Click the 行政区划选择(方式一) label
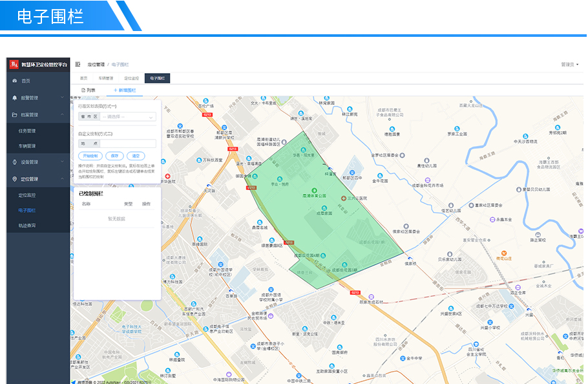The width and height of the screenshot is (588, 384). [98, 107]
